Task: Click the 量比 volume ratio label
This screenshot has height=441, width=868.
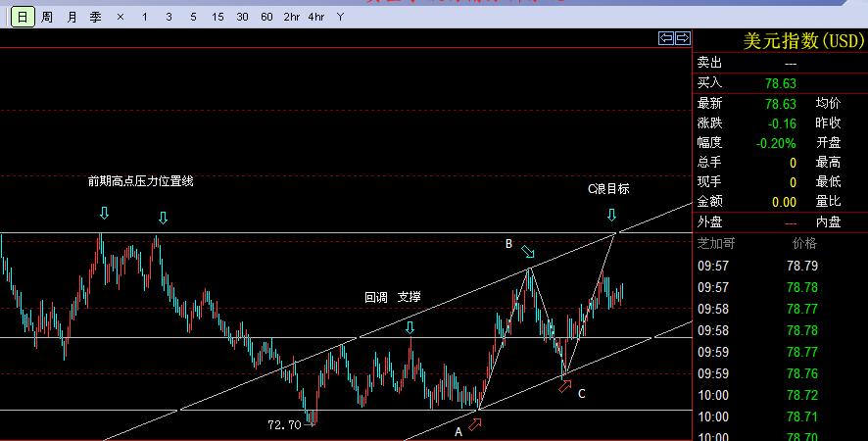Action: 828,202
